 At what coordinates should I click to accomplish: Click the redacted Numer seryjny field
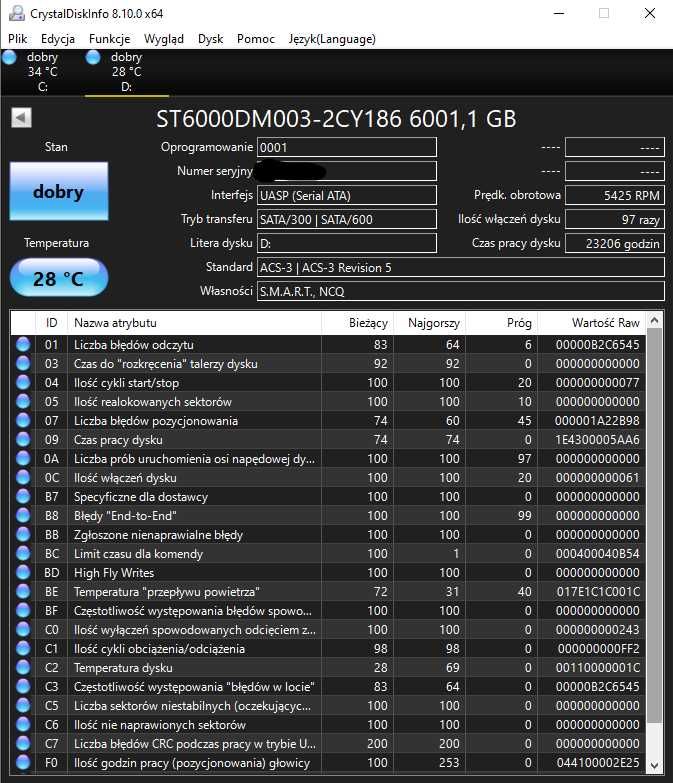point(347,171)
